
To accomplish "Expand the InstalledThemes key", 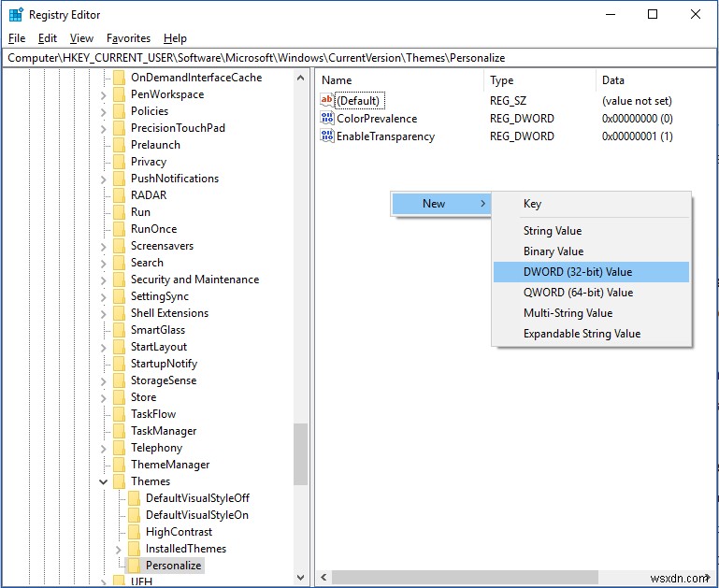I will tap(119, 549).
